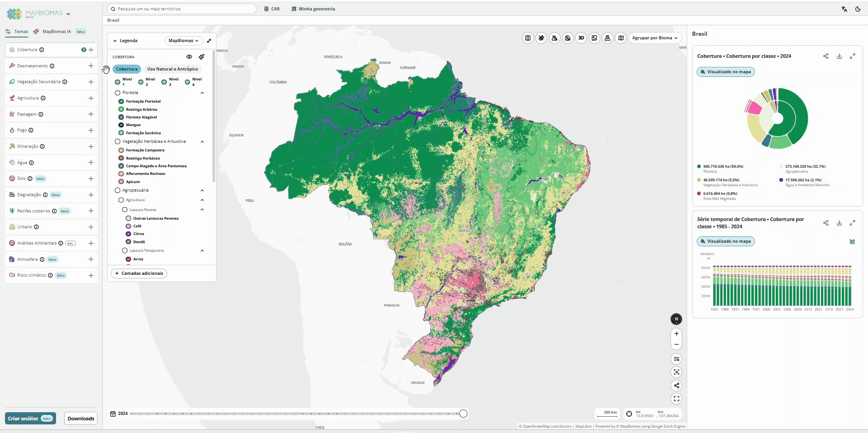Collapse Vegetação Herbácea e Arbustiva group

pos(202,141)
